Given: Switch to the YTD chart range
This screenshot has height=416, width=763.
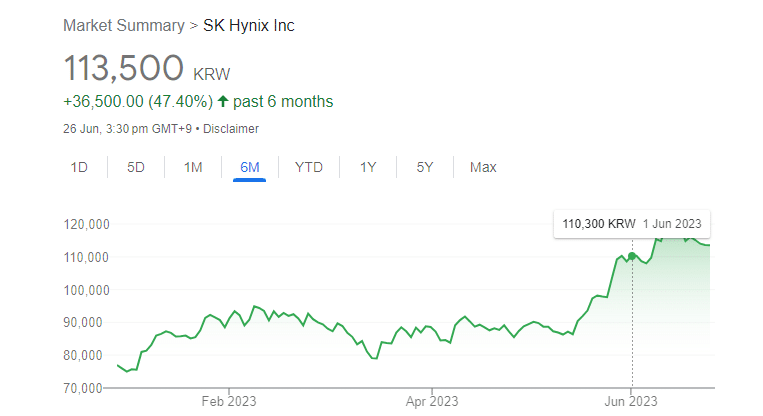Looking at the screenshot, I should coord(309,167).
